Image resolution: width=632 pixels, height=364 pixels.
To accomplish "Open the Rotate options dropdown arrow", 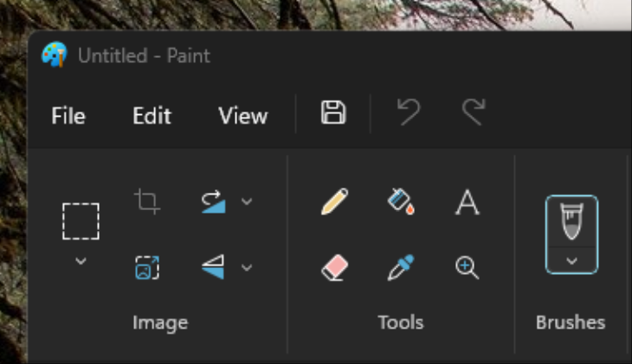I will (x=247, y=201).
